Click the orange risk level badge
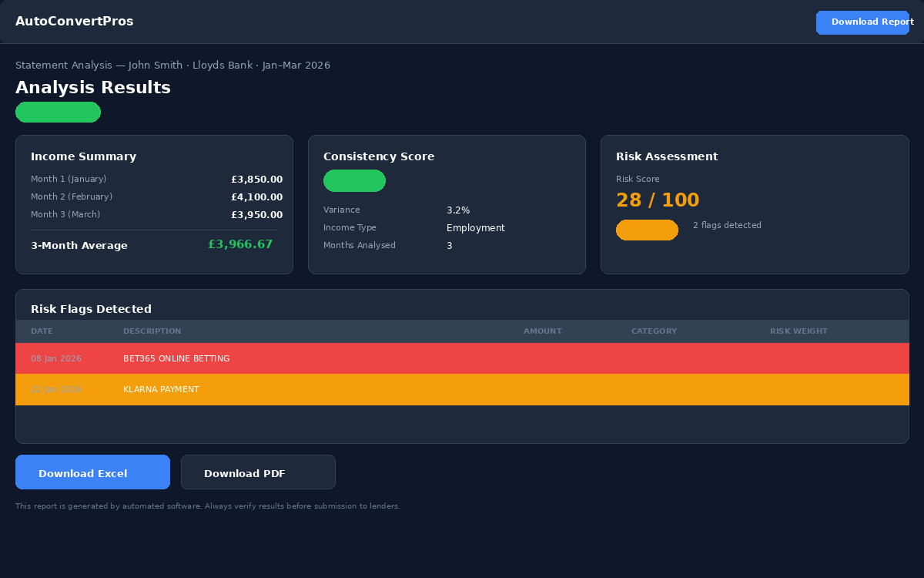Viewport: 924px width, 578px height. (647, 230)
